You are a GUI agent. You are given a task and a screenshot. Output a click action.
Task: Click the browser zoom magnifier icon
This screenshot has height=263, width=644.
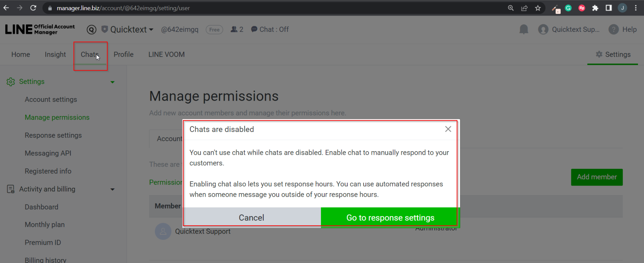(511, 8)
